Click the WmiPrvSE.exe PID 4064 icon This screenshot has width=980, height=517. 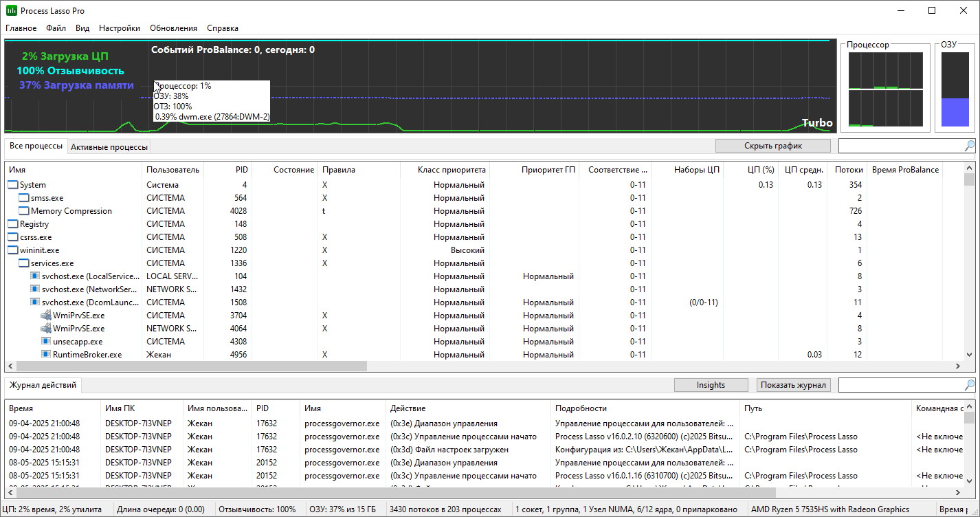(46, 329)
